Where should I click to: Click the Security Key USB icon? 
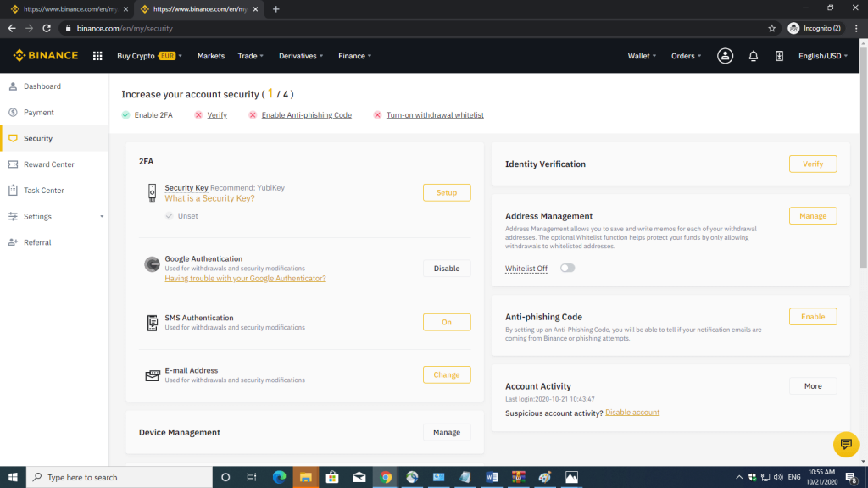[152, 193]
